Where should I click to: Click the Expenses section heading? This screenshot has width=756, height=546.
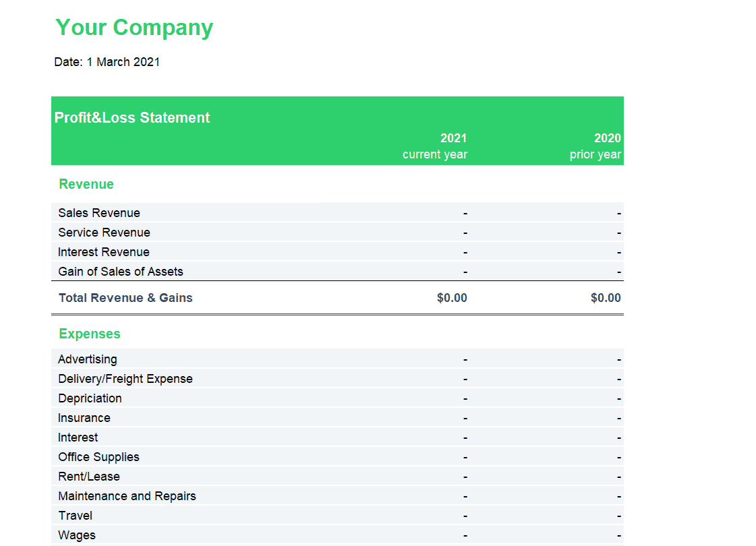(90, 334)
